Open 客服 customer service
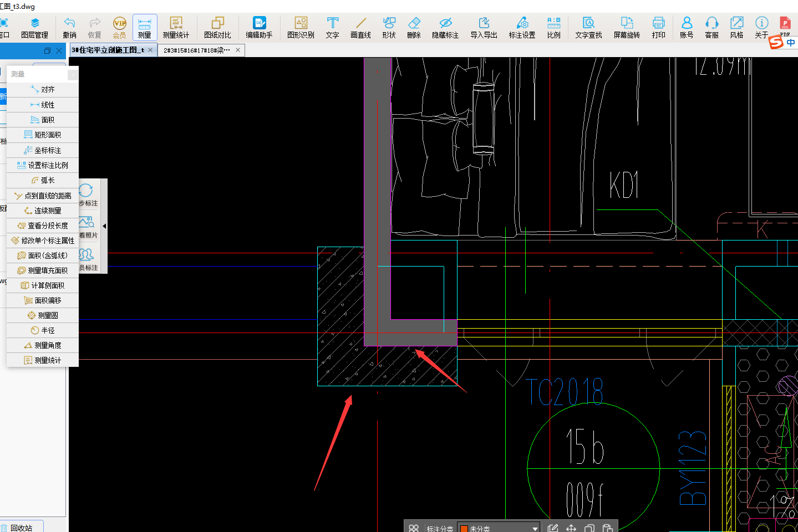Image resolution: width=798 pixels, height=532 pixels. tap(711, 28)
